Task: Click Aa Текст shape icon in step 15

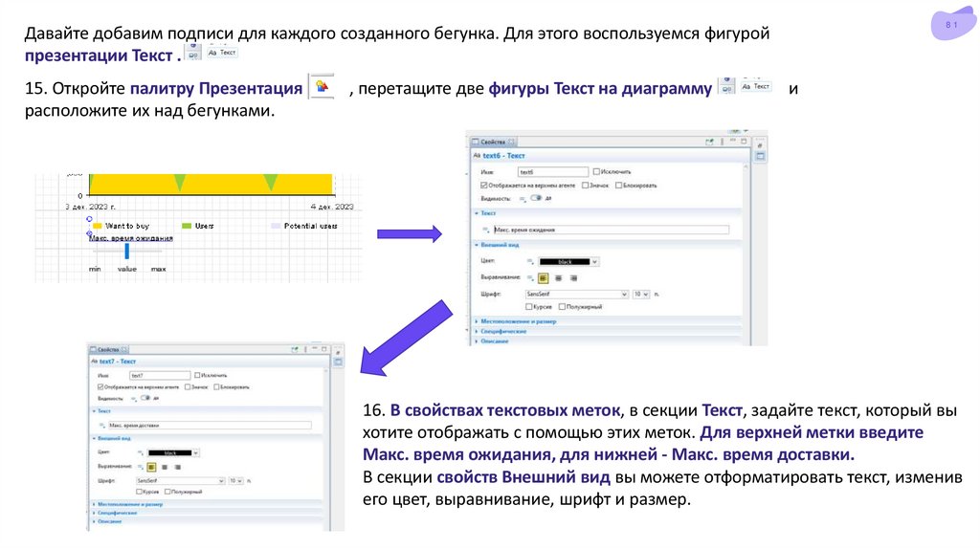Action: click(x=756, y=86)
